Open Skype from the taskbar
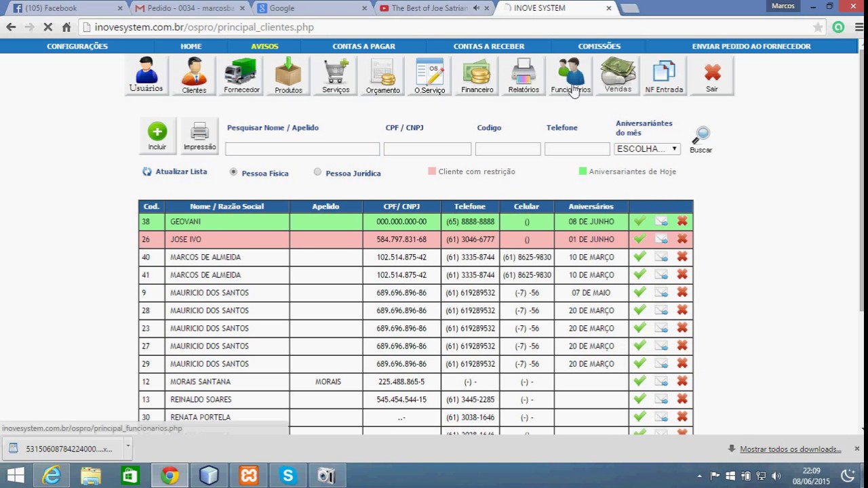This screenshot has height=488, width=868. pyautogui.click(x=288, y=476)
